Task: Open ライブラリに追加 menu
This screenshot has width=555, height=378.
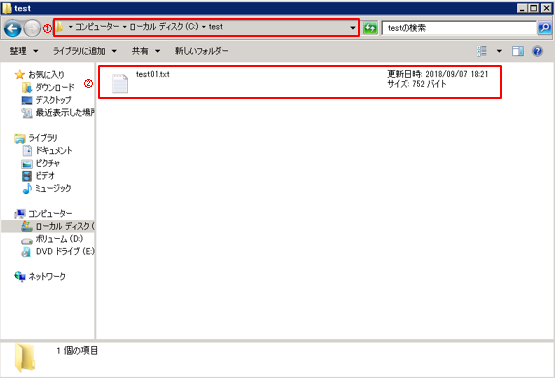Action: 85,51
